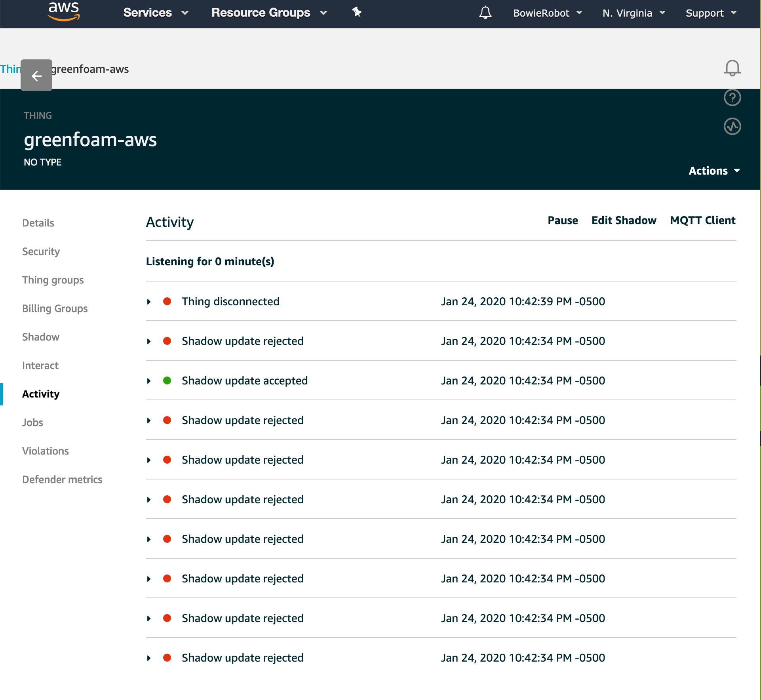This screenshot has height=700, width=761.
Task: Click the greenfoam-aws thing title
Action: [90, 140]
